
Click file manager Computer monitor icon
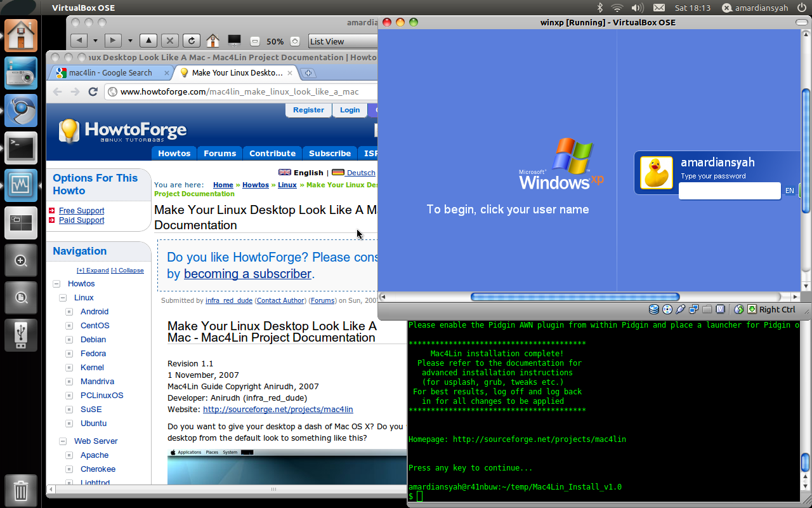pyautogui.click(x=235, y=41)
